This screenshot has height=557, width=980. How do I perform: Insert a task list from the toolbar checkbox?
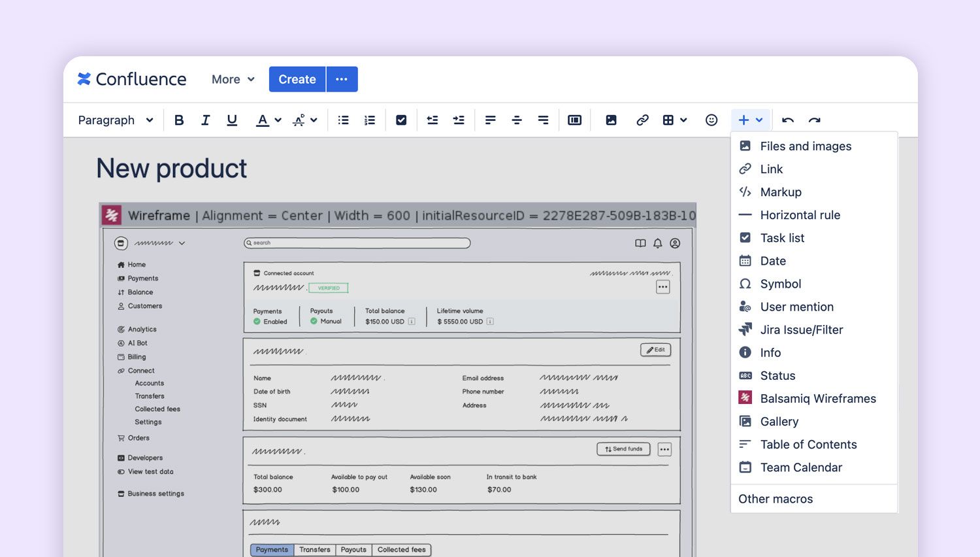pos(401,120)
